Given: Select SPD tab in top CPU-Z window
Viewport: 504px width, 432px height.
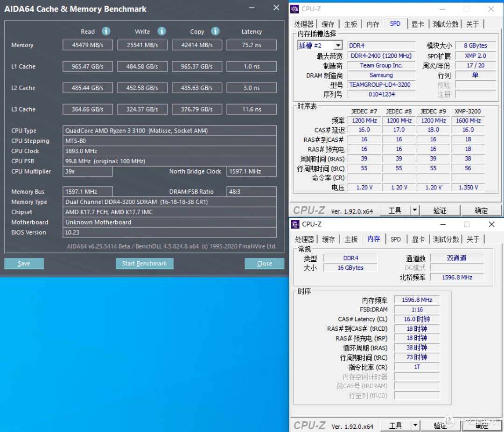Looking at the screenshot, I should pos(395,23).
